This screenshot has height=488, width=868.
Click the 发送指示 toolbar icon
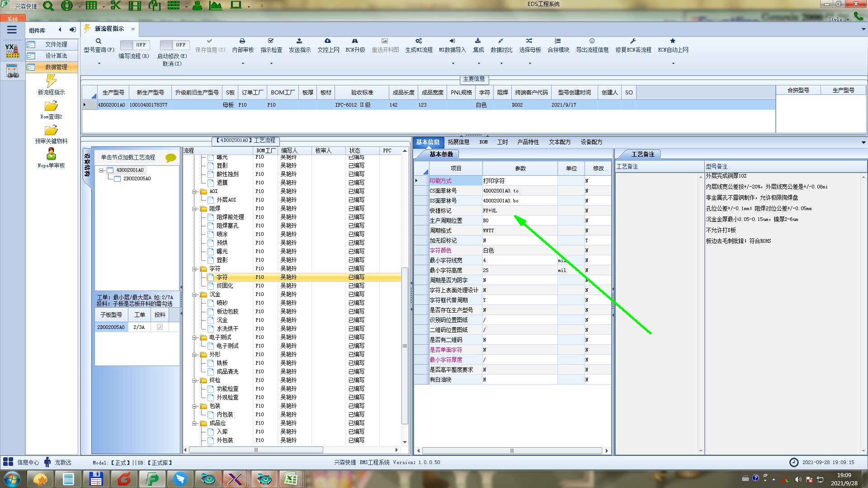point(299,41)
